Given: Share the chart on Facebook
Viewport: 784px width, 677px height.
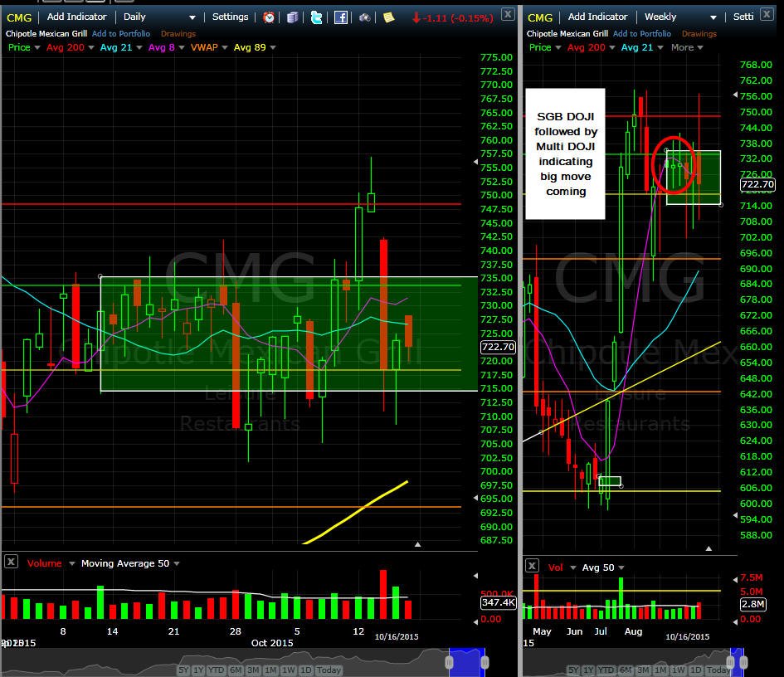Looking at the screenshot, I should coord(340,17).
